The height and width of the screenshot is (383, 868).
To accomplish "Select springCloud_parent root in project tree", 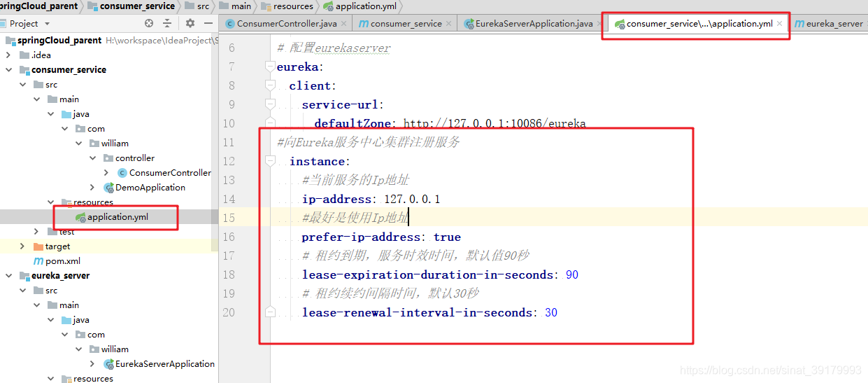I will [59, 40].
